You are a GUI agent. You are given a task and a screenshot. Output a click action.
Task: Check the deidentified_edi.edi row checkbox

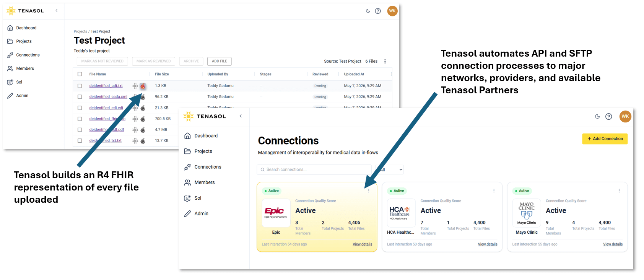pyautogui.click(x=80, y=108)
